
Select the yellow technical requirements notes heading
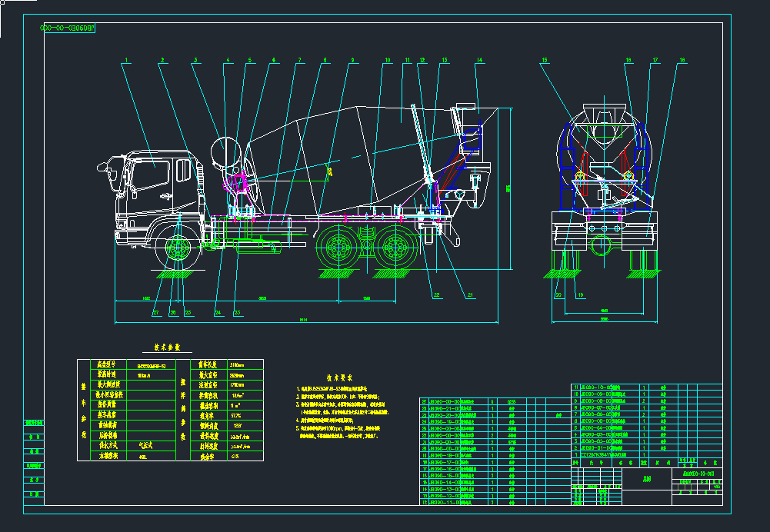(338, 378)
